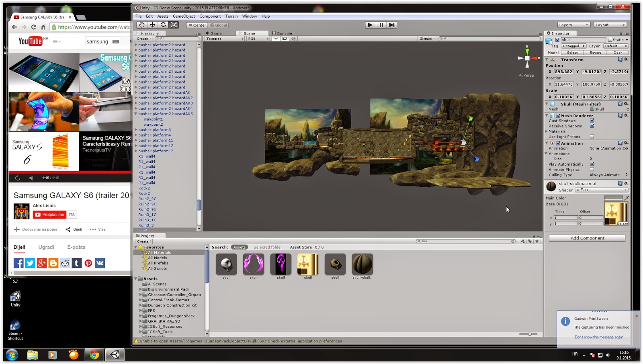The image size is (643, 364).
Task: Toggle the Static checkbox
Action: click(x=610, y=40)
